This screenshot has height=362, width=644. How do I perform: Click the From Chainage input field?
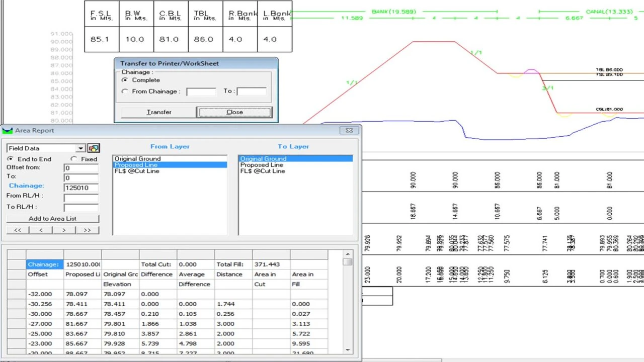201,92
